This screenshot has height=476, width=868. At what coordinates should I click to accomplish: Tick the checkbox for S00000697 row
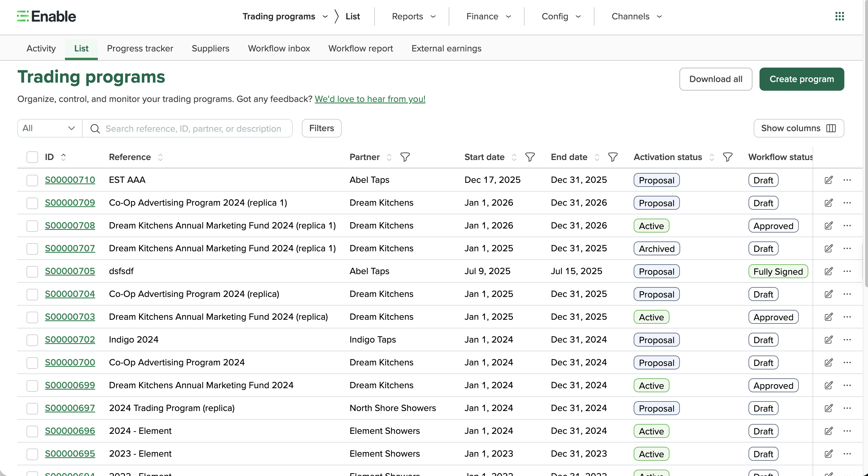[32, 408]
